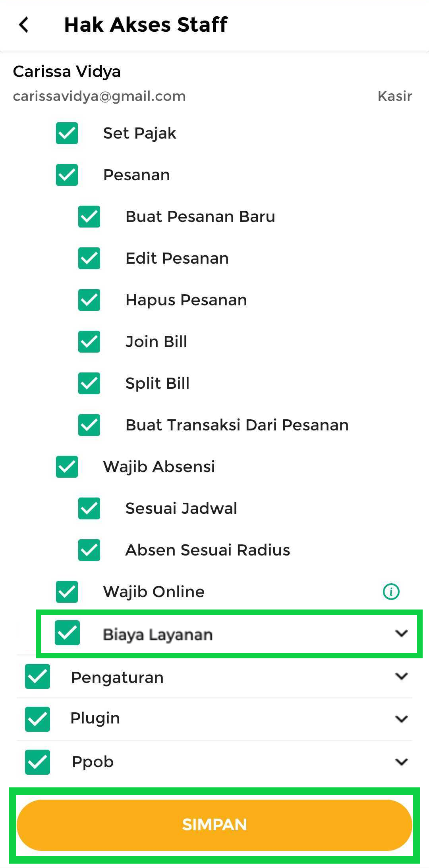This screenshot has width=429, height=868.
Task: Uncheck the Wajib Online checkbox
Action: [67, 592]
